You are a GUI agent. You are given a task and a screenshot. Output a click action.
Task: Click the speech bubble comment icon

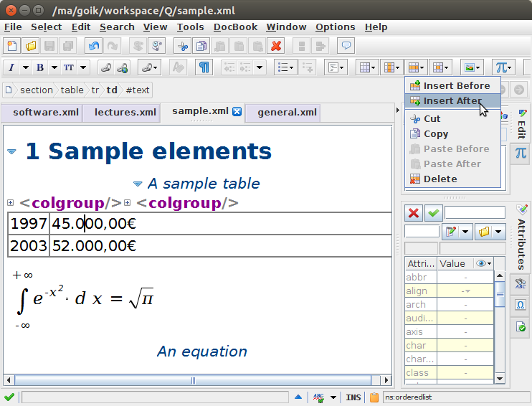[x=346, y=46]
